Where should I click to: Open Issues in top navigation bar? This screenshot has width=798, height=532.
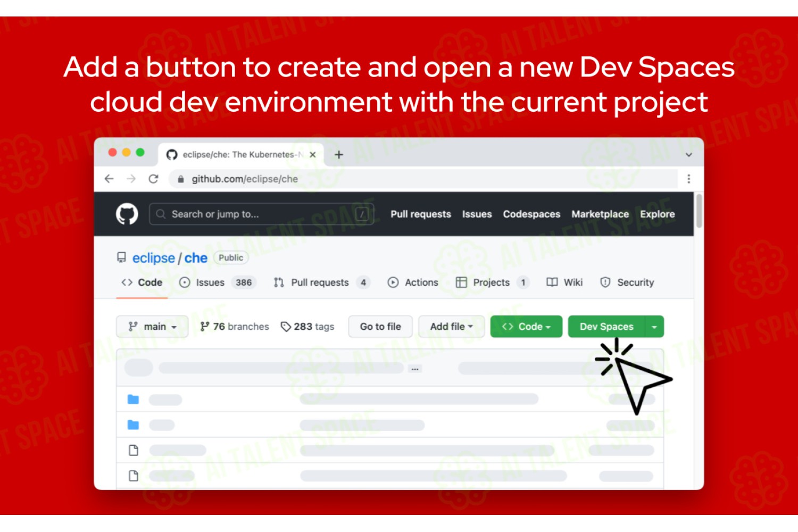[x=477, y=214]
